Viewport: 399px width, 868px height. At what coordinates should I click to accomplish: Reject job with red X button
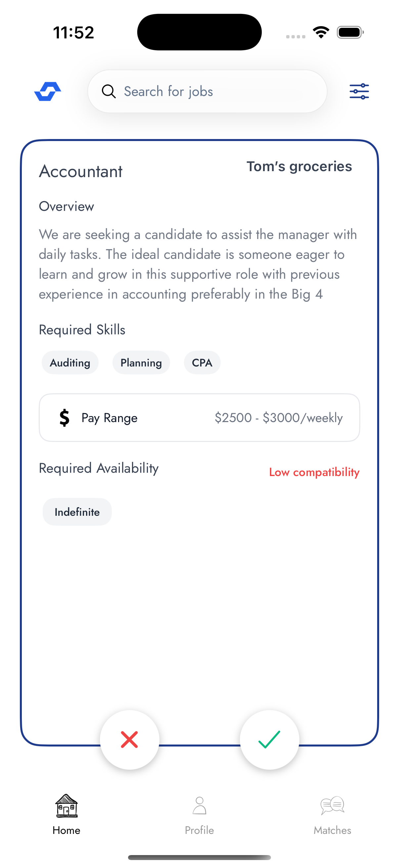tap(130, 740)
